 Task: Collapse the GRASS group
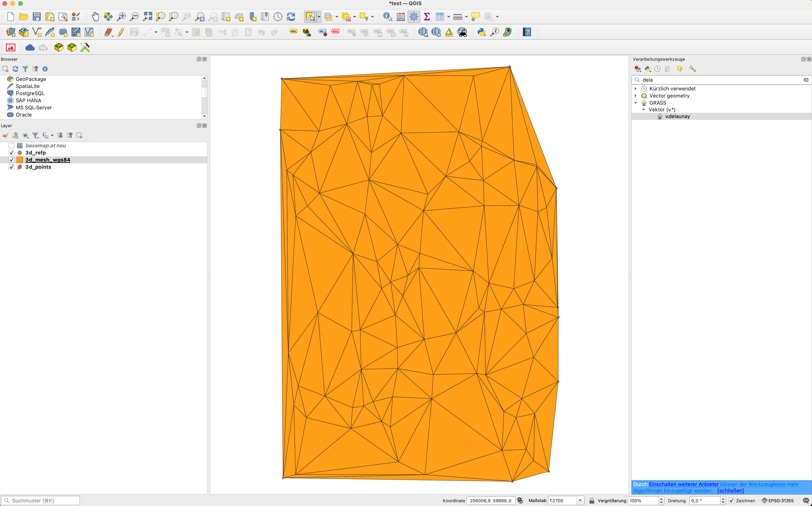(x=636, y=103)
